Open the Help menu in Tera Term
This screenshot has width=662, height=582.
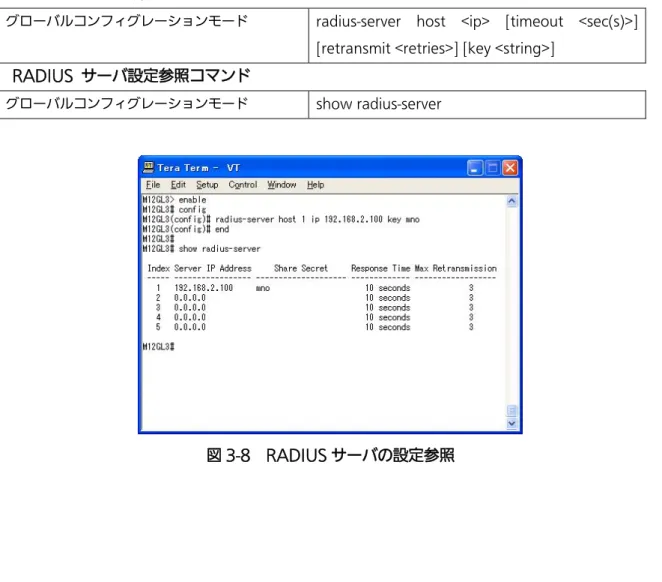point(315,185)
